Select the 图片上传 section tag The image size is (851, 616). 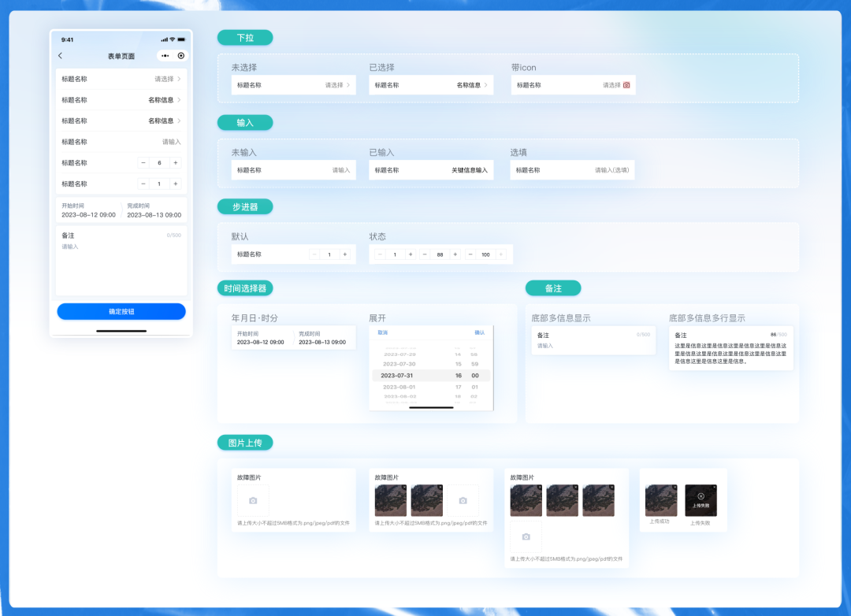245,443
